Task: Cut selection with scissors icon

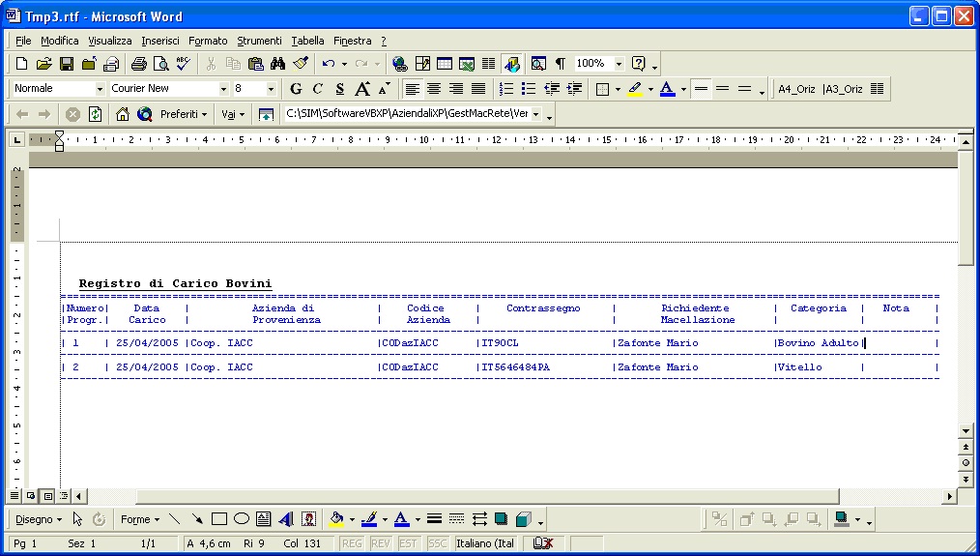Action: [211, 63]
